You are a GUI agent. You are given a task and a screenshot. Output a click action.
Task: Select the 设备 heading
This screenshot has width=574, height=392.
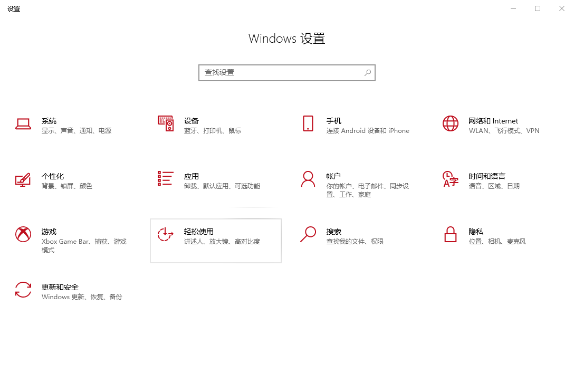(192, 121)
